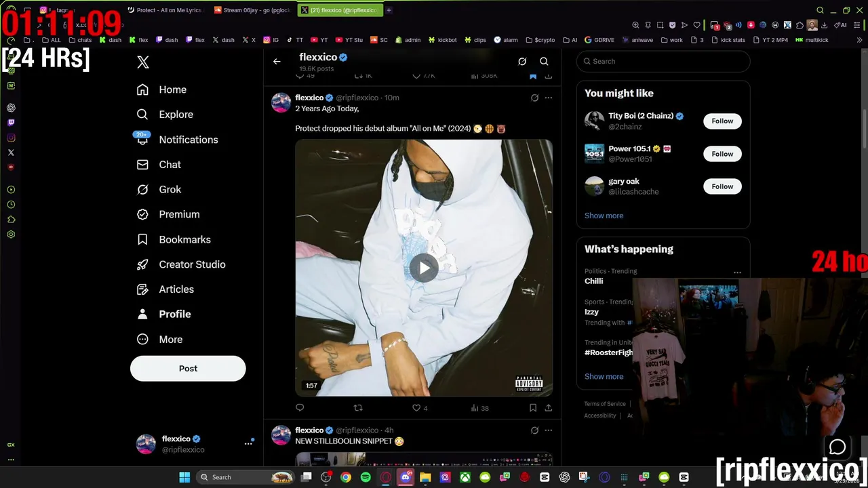Open Notifications in the X sidebar
Viewport: 868px width, 488px height.
tap(177, 140)
